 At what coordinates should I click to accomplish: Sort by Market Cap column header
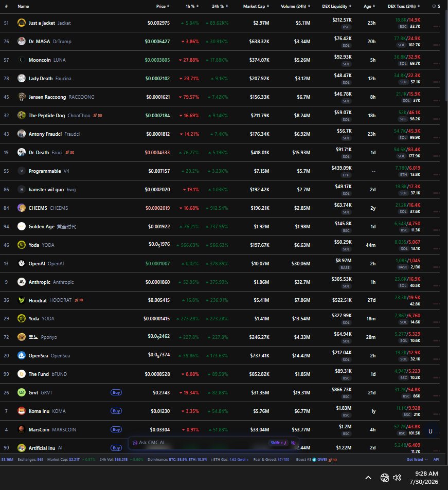(x=256, y=6)
